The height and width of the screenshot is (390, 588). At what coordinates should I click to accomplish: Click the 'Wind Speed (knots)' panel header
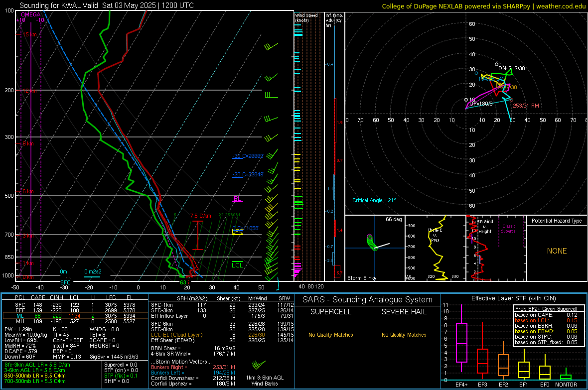[306, 17]
